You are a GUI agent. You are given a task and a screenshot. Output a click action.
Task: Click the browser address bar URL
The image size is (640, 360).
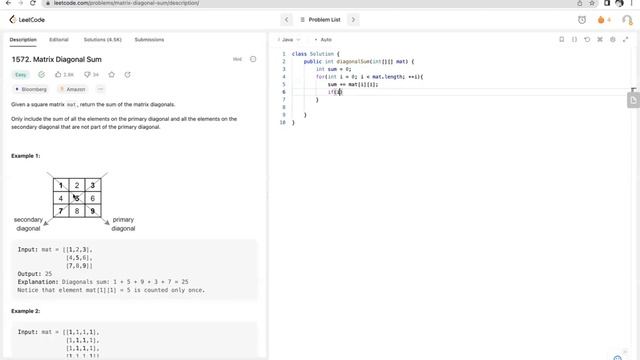coord(127,3)
